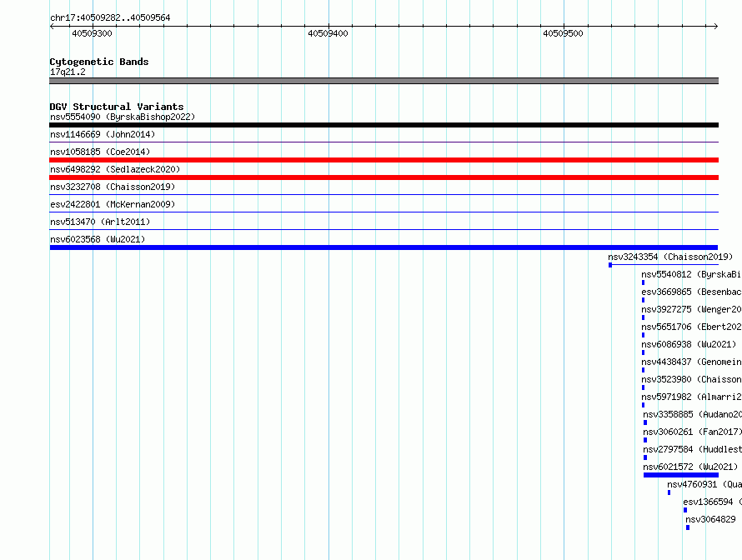Open variant nsv1146669 (John2014) label

pos(103,134)
